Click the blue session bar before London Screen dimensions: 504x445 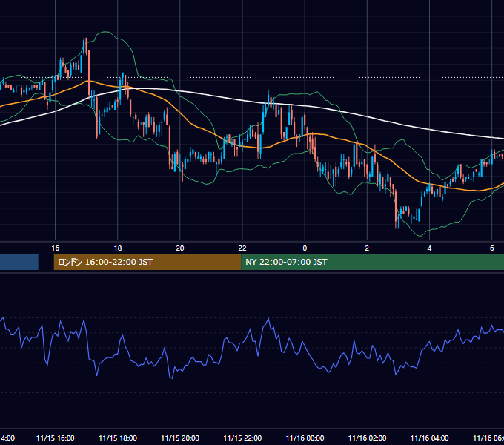click(x=19, y=262)
